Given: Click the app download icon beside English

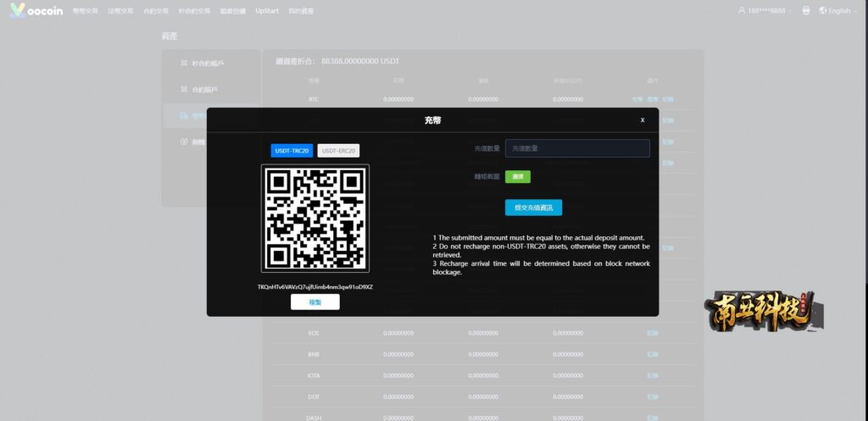Looking at the screenshot, I should [806, 10].
